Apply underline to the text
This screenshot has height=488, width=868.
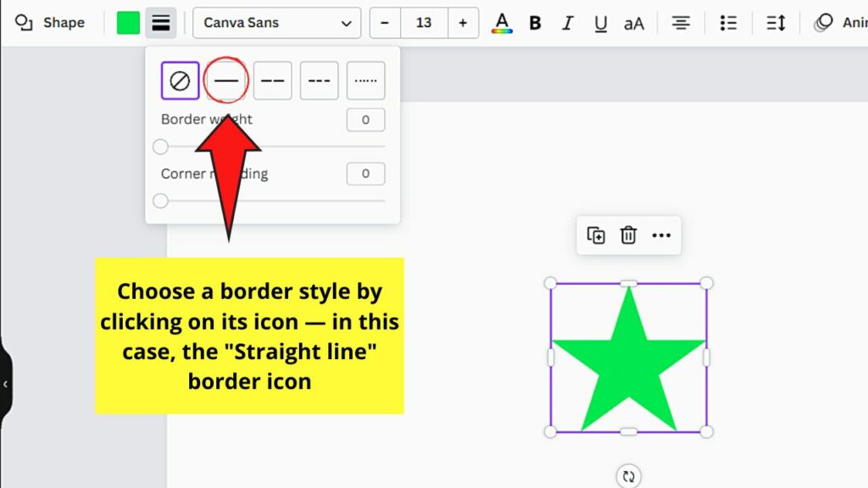pyautogui.click(x=601, y=23)
